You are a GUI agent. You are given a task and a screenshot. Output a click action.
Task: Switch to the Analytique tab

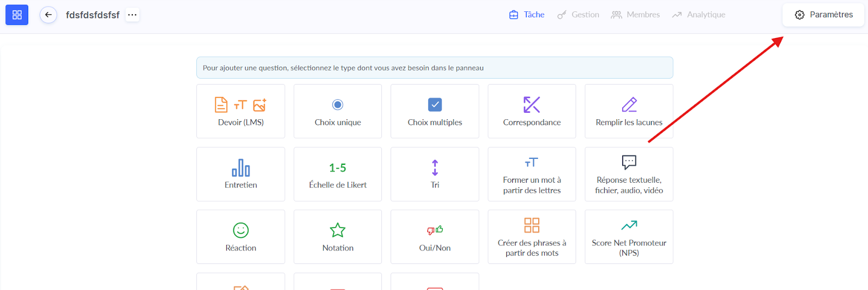698,15
